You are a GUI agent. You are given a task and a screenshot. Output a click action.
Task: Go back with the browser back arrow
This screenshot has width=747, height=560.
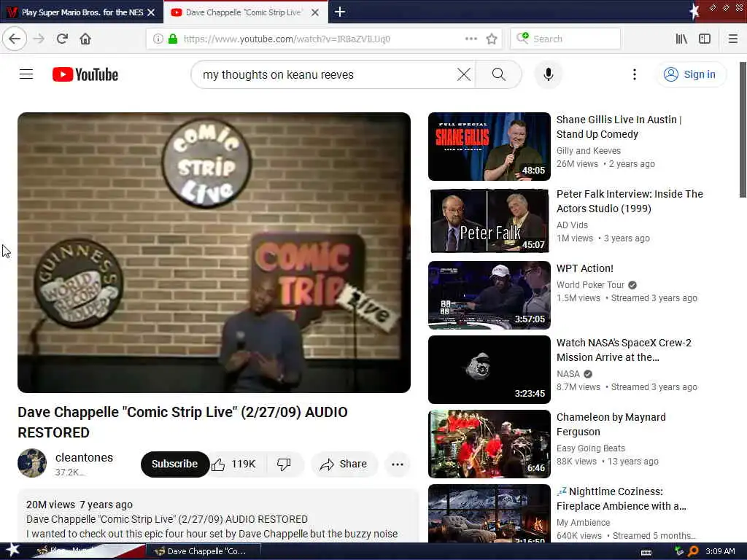pyautogui.click(x=15, y=39)
